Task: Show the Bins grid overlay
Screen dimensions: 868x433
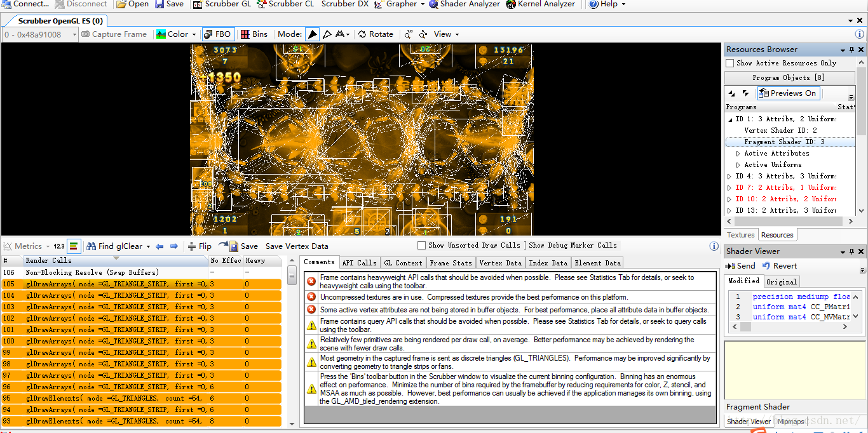Action: (x=254, y=34)
